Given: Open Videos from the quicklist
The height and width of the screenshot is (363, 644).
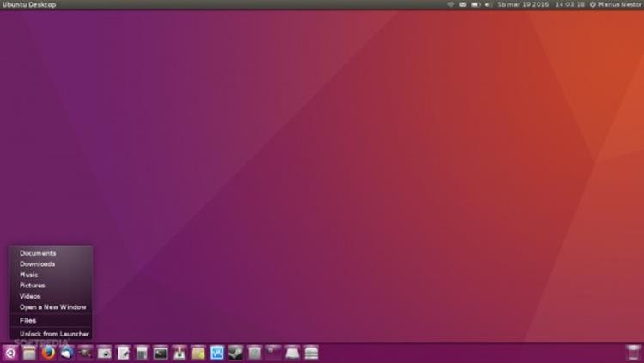Looking at the screenshot, I should click(x=30, y=296).
